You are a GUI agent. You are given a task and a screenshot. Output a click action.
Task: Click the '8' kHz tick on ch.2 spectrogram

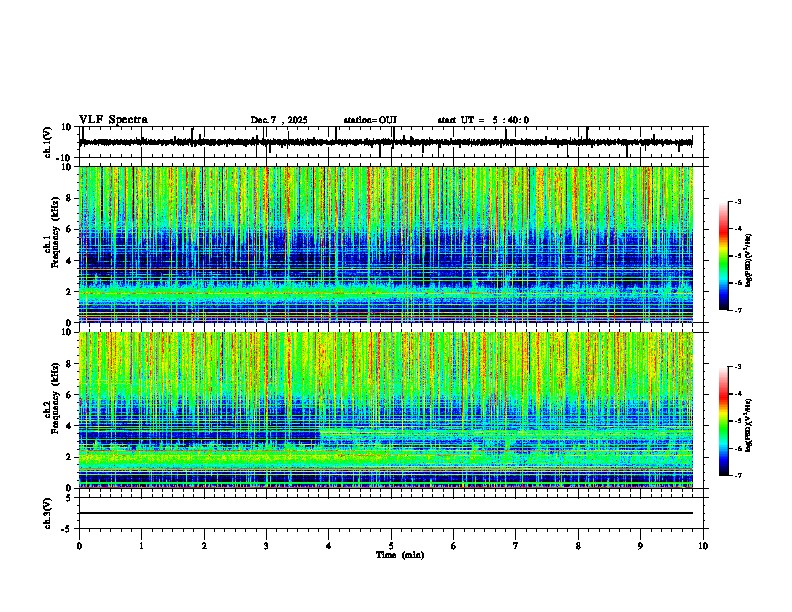70,364
